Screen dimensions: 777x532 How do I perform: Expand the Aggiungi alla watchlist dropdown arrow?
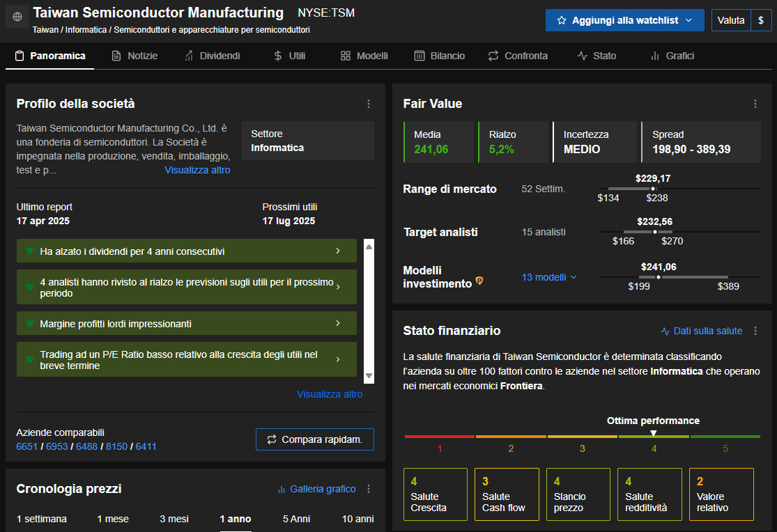click(688, 20)
